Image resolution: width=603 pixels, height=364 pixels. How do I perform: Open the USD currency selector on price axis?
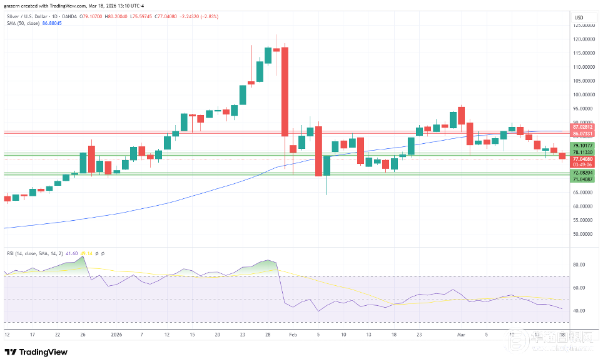(579, 17)
